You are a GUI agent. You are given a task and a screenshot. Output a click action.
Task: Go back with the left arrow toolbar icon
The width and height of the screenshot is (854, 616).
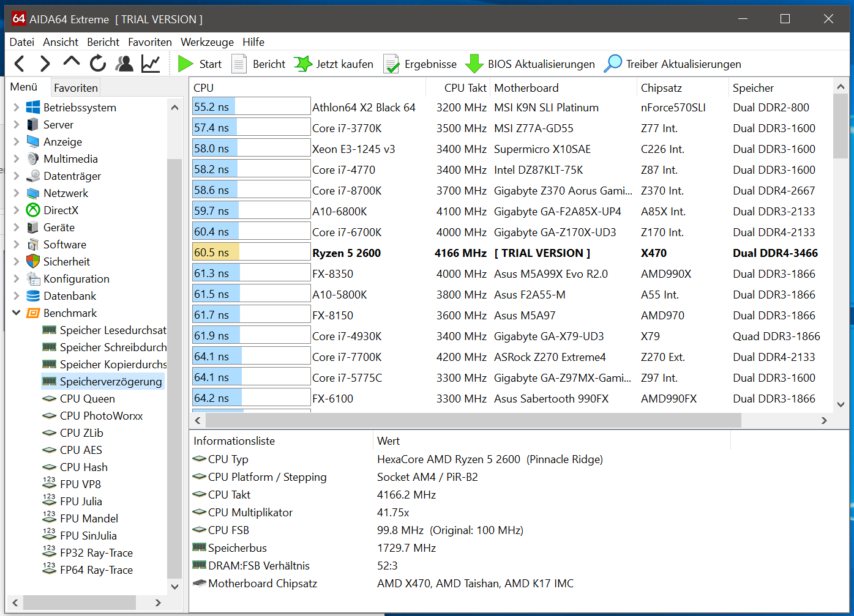[x=20, y=64]
